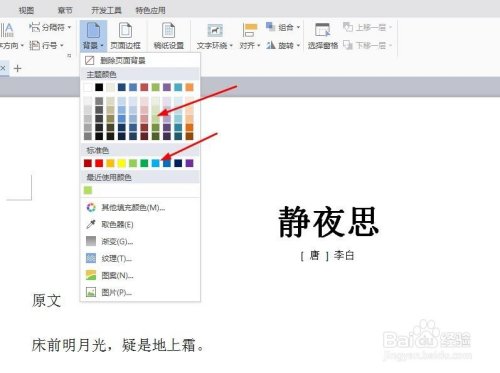Click the 删除页面背景 no-fill icon
The height and width of the screenshot is (373, 500).
click(90, 60)
